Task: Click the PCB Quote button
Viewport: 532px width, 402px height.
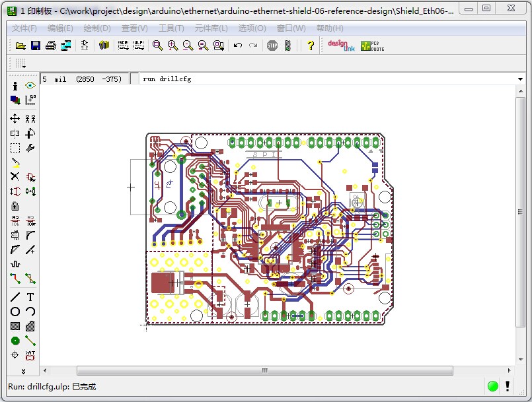Action: coord(372,46)
